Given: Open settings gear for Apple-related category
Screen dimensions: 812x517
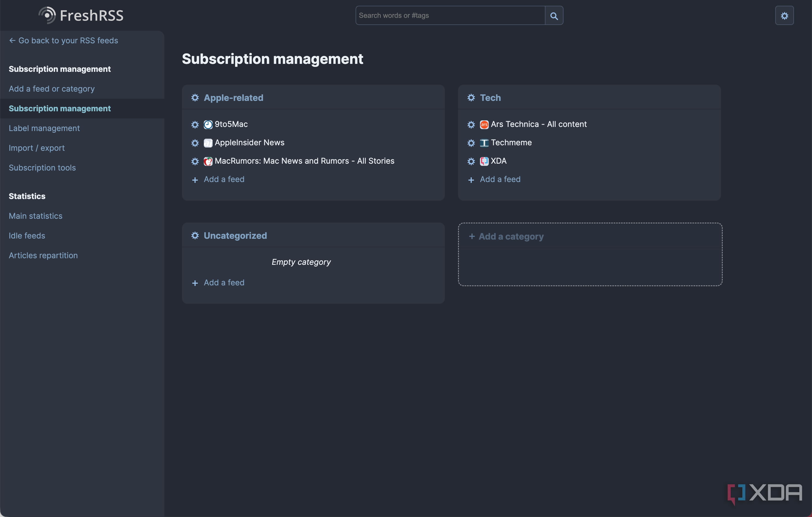Looking at the screenshot, I should (x=195, y=98).
